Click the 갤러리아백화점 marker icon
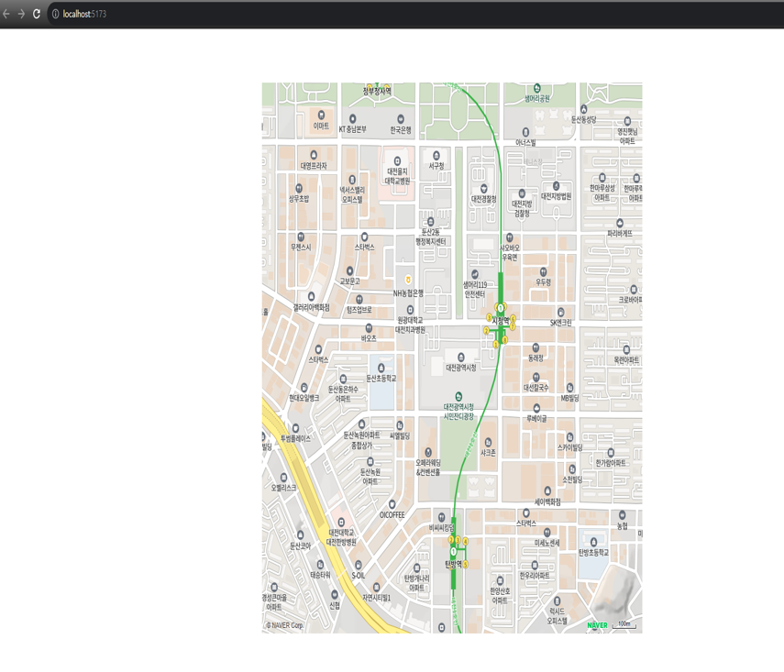784x672 pixels. [x=312, y=296]
